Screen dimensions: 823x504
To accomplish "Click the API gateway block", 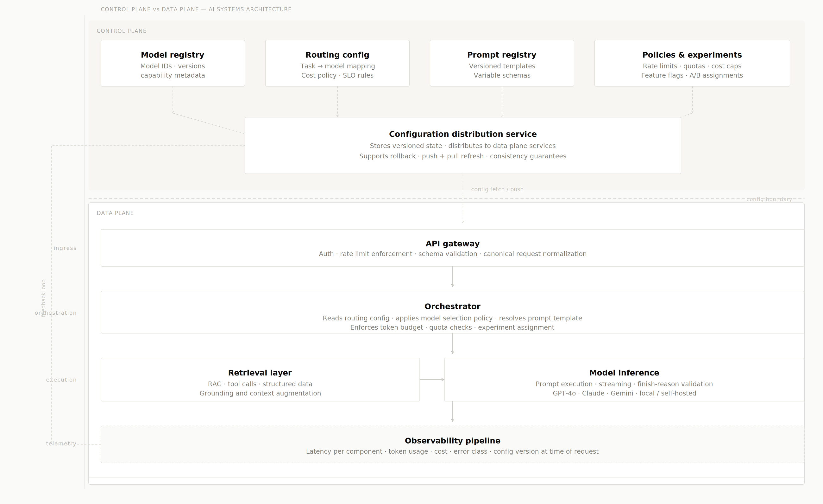I will click(x=453, y=248).
